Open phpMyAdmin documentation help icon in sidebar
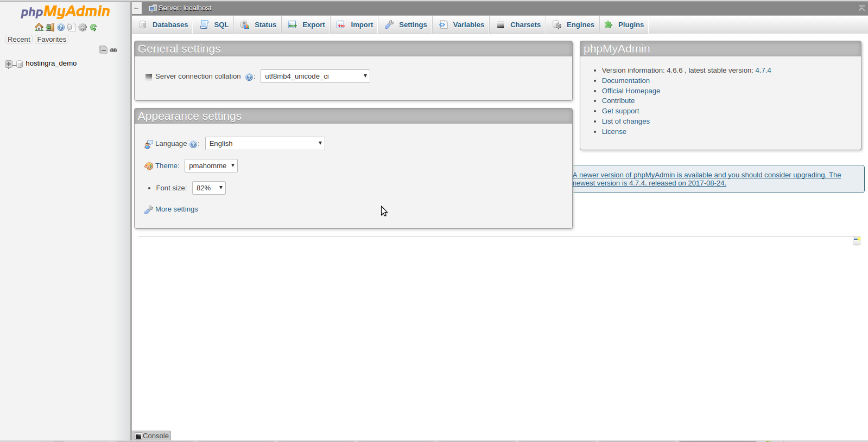Viewport: 868px width, 442px height. point(61,27)
